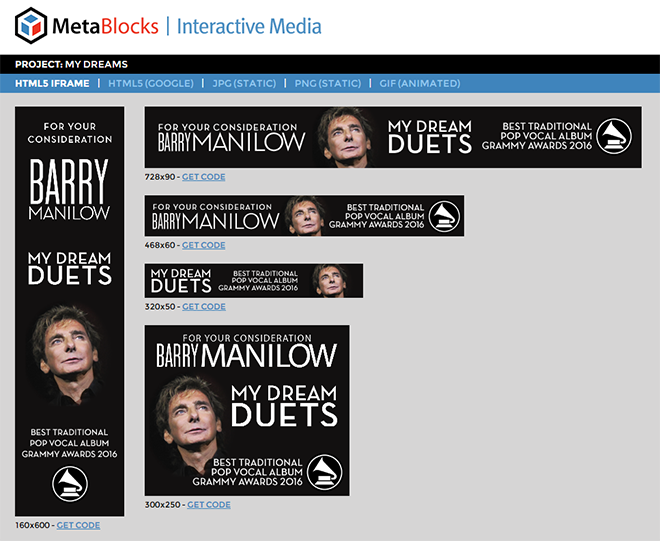
Task: Select the JPG (STATIC) tab
Action: [x=244, y=83]
